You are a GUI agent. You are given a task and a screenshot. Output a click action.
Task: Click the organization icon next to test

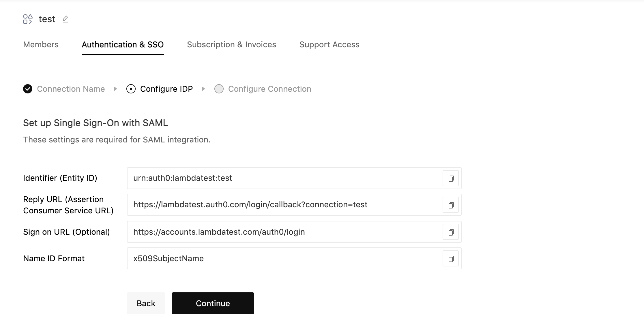(27, 19)
